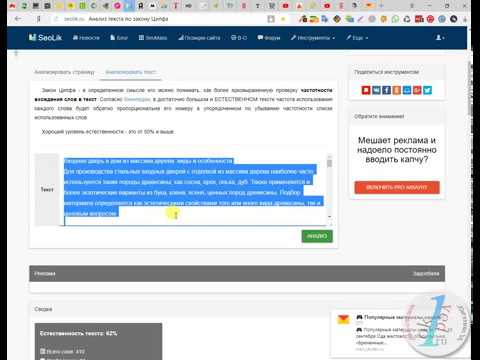Click the Естественность текста: 62% result
This screenshot has height=360, width=480.
(79, 333)
